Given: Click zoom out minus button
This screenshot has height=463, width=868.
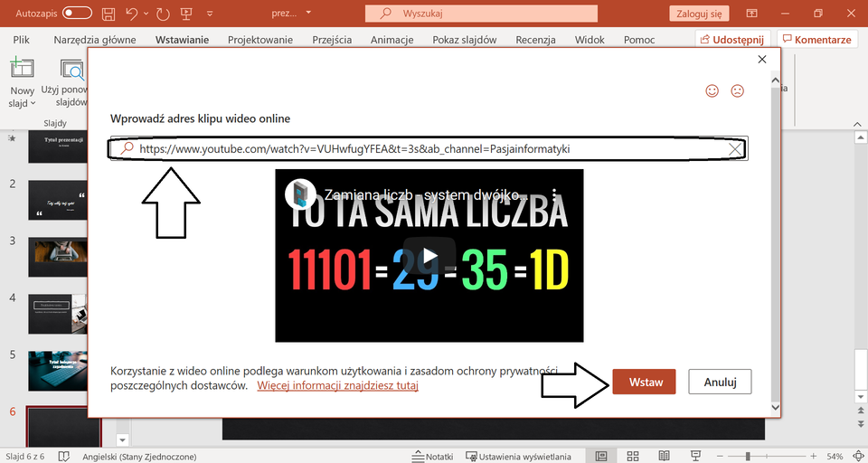Looking at the screenshot, I should (x=721, y=457).
